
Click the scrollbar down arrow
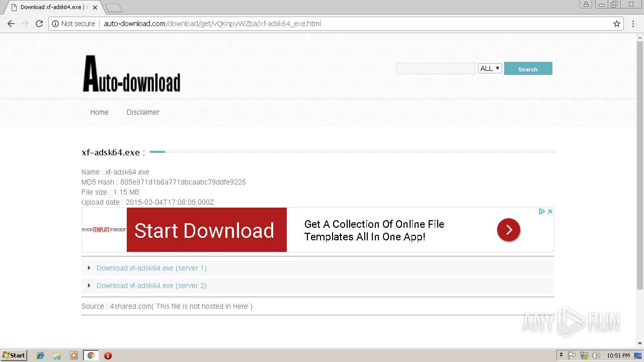click(640, 343)
